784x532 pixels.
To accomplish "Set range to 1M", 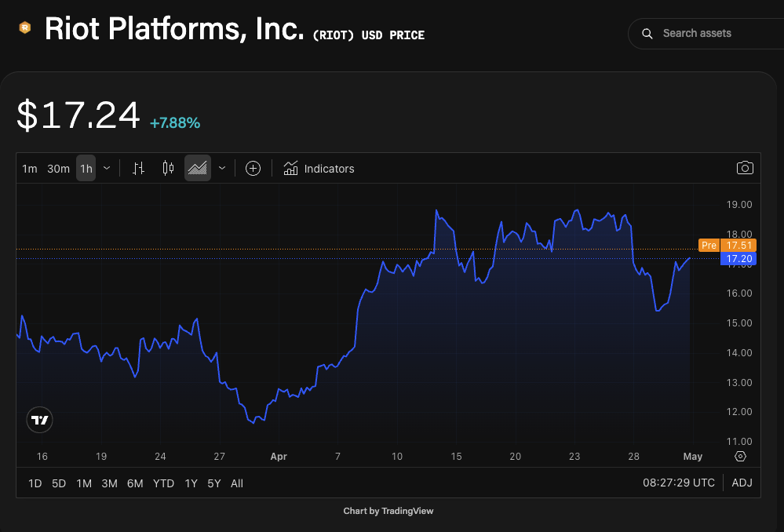I will (84, 483).
